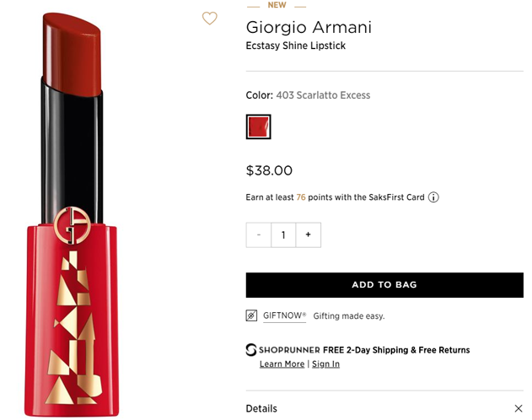Screen dimensions: 532x420
Task: Add product to wishlist with heart icon
Action: coord(210,19)
